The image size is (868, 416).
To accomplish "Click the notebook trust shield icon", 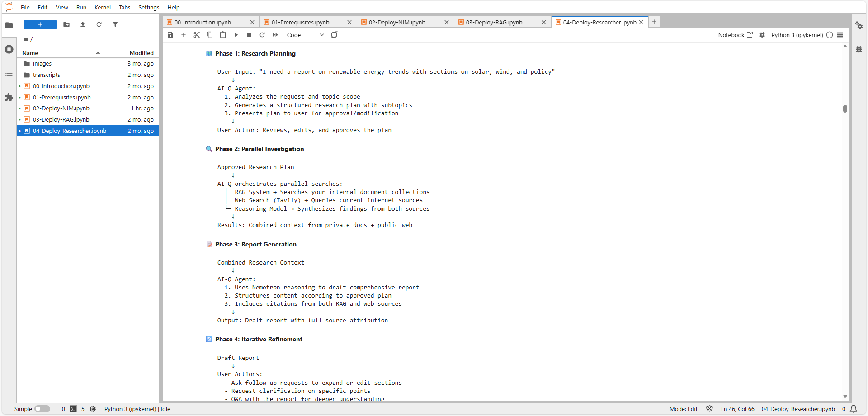I will tap(709, 409).
